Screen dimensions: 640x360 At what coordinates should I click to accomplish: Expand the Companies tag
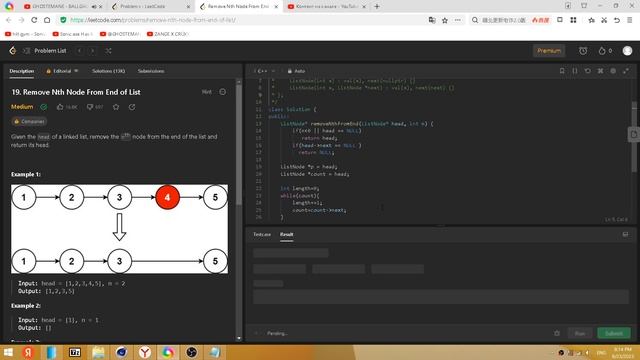pos(29,121)
